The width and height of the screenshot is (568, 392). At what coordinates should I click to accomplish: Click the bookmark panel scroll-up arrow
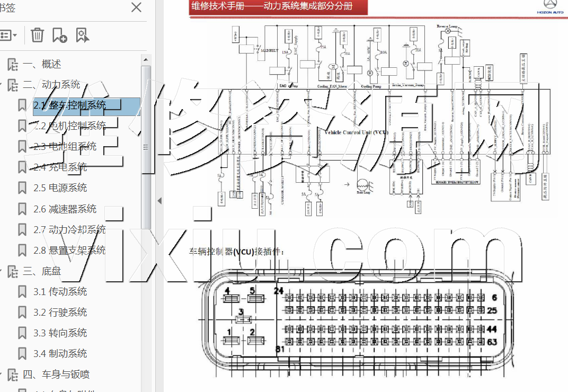(146, 59)
